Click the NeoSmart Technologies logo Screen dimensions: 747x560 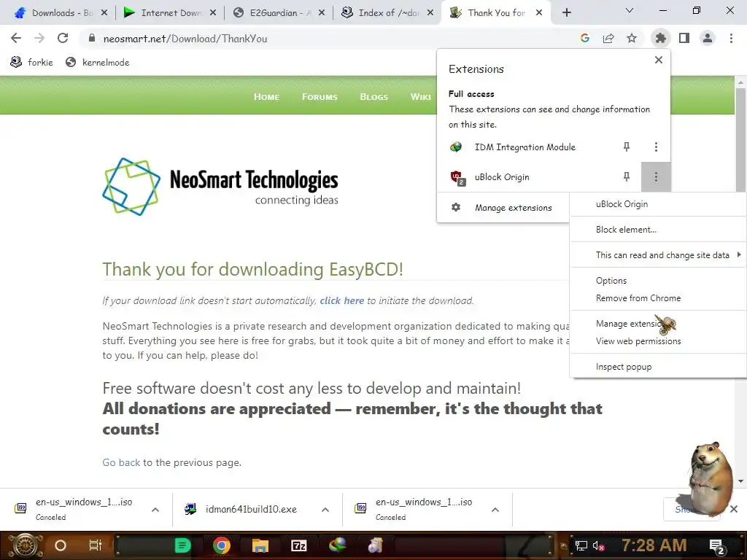click(220, 186)
